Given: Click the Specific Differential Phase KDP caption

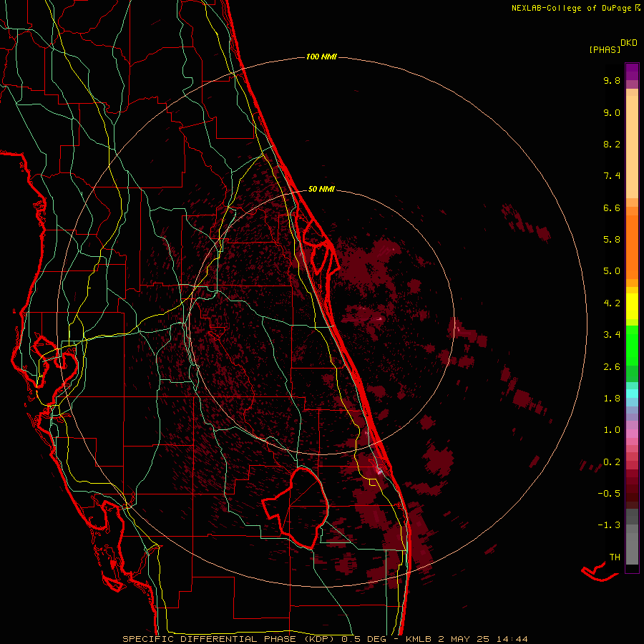Looking at the screenshot, I should [325, 639].
